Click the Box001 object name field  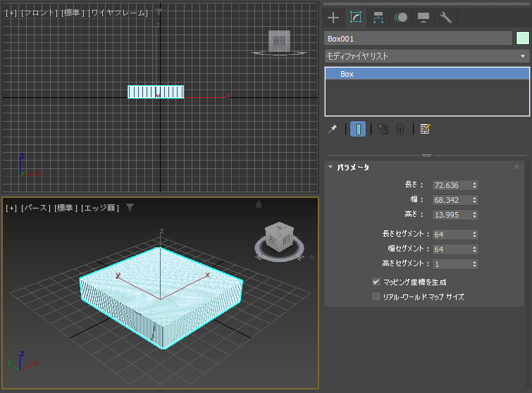click(418, 39)
